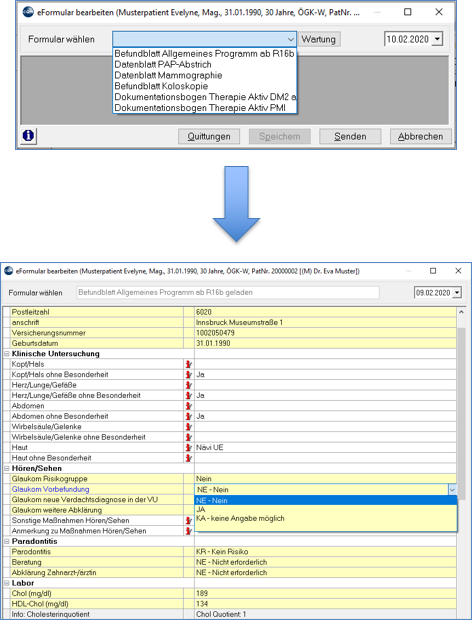Select Befundblatt Koloskopie from the list
This screenshot has width=473, height=621.
tap(204, 86)
